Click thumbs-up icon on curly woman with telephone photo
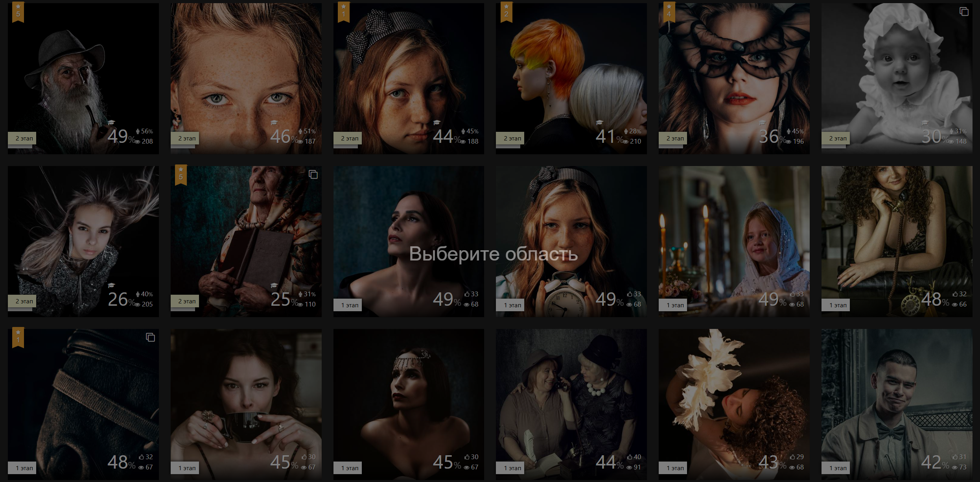 pyautogui.click(x=955, y=294)
